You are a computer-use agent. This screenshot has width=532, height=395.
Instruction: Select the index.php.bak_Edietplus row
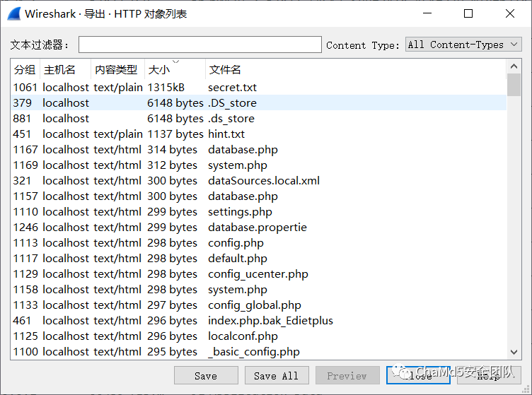[258, 321]
